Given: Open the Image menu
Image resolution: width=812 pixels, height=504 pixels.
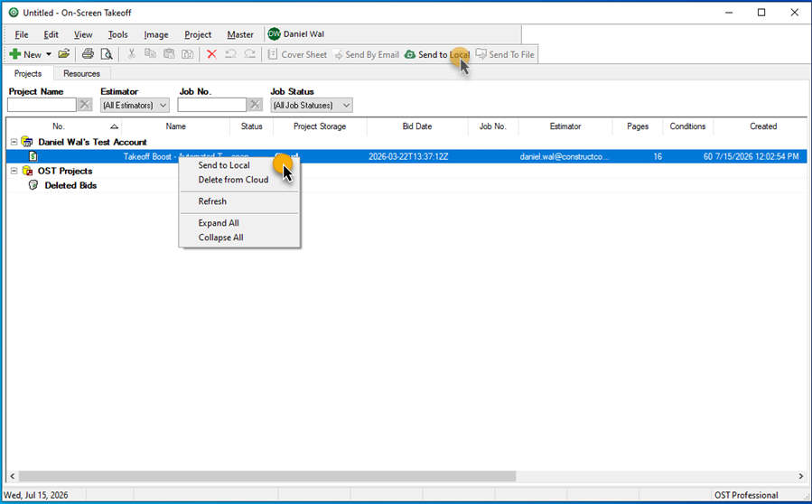Looking at the screenshot, I should [x=156, y=34].
